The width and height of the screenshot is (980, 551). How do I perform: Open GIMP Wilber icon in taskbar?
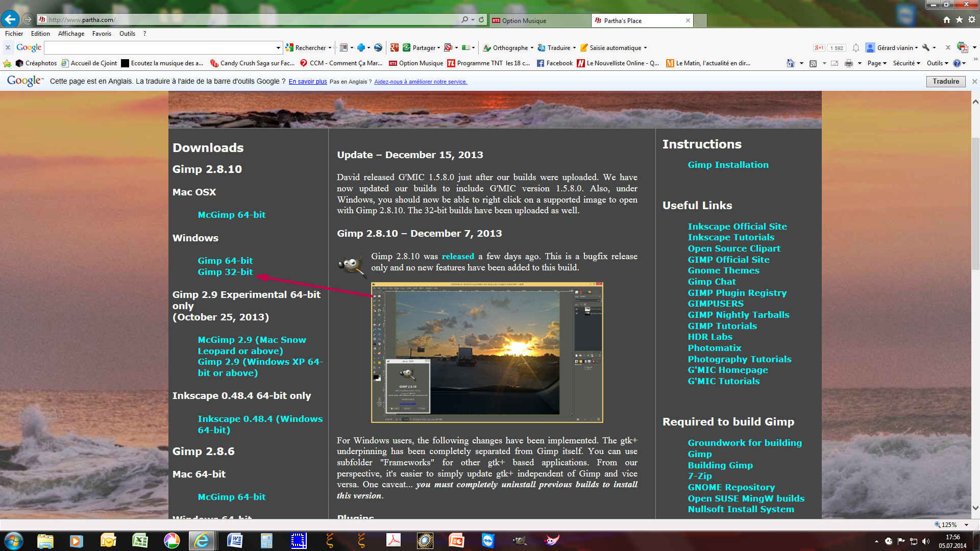coord(520,541)
